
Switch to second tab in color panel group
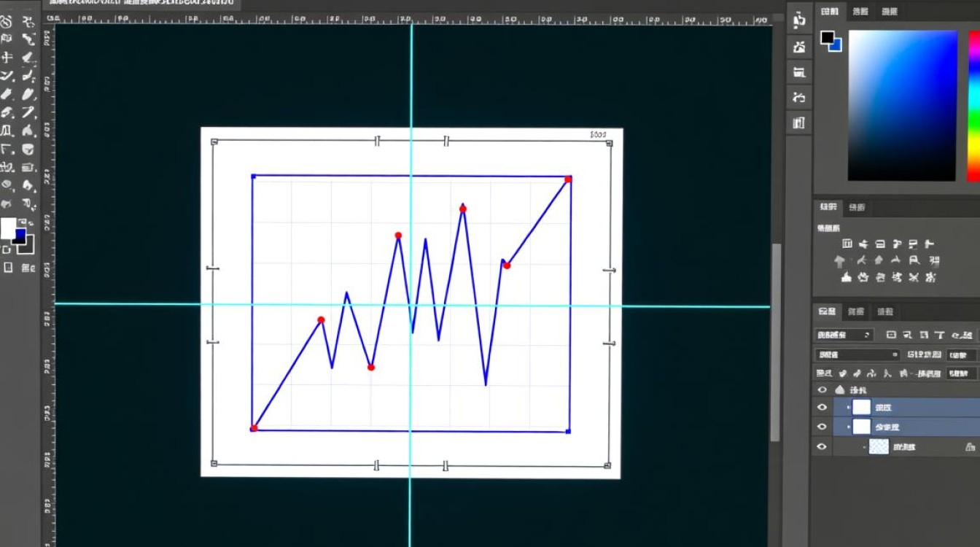tap(860, 11)
